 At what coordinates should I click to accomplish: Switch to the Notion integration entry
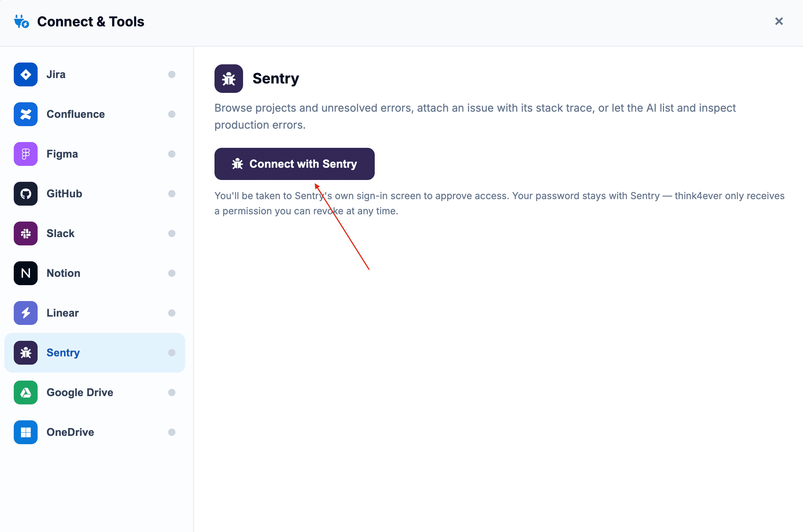(95, 273)
